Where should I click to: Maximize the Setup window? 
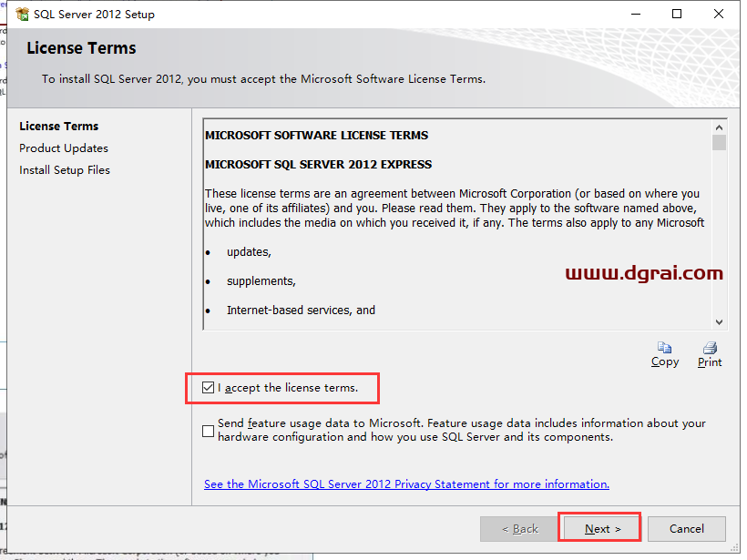(x=677, y=14)
